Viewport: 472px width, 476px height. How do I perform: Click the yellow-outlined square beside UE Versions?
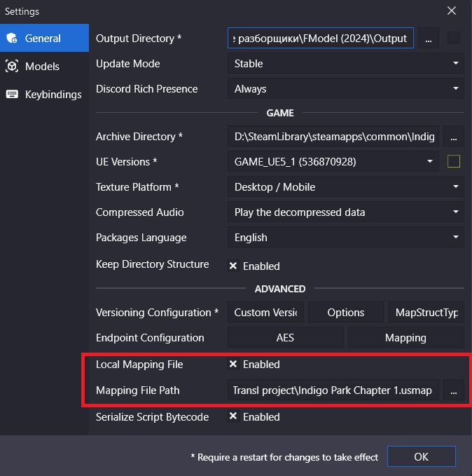(x=454, y=162)
